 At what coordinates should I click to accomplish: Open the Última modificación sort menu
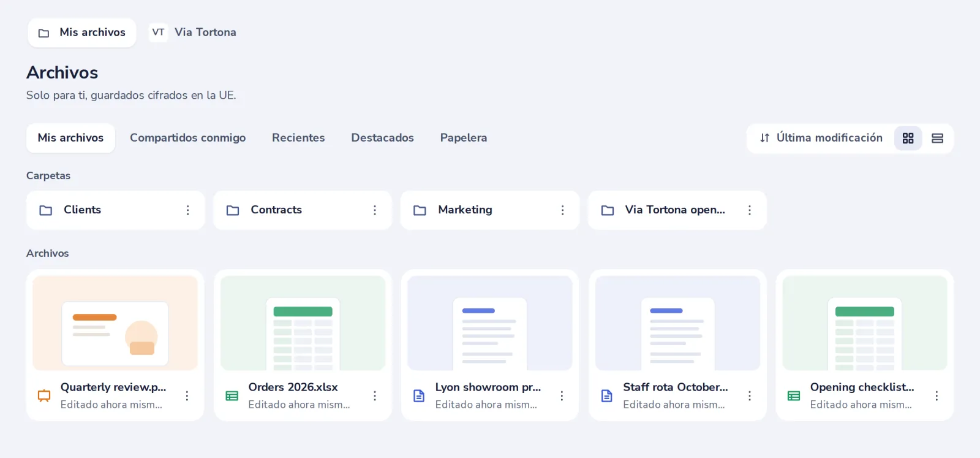(821, 139)
